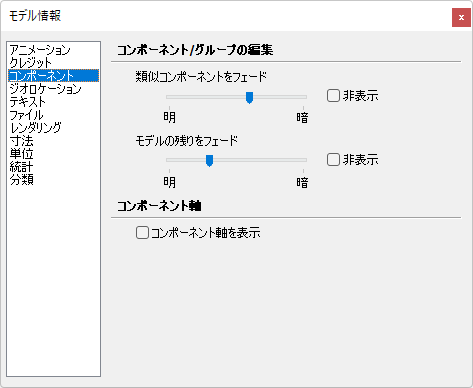Click the 類似コンポーネントをフェード label

click(x=201, y=77)
